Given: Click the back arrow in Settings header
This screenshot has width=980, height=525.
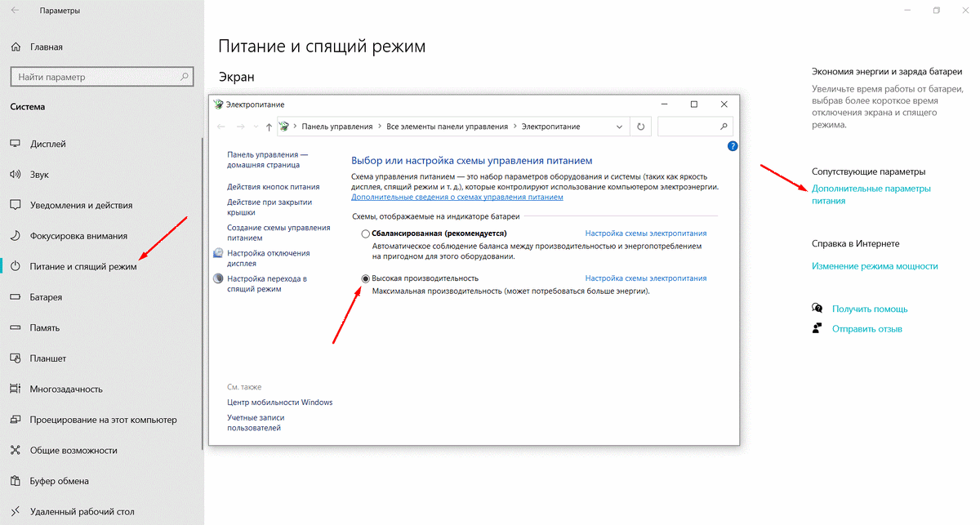Looking at the screenshot, I should click(16, 11).
